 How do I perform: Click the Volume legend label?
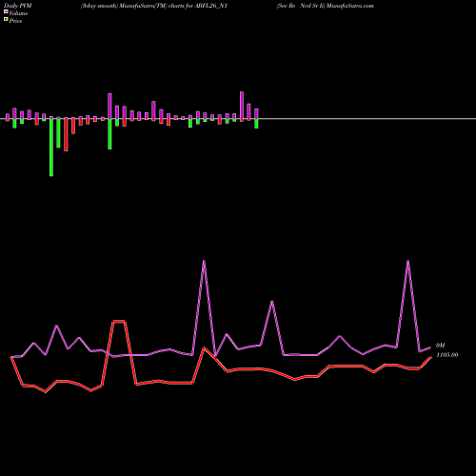pos(18,13)
